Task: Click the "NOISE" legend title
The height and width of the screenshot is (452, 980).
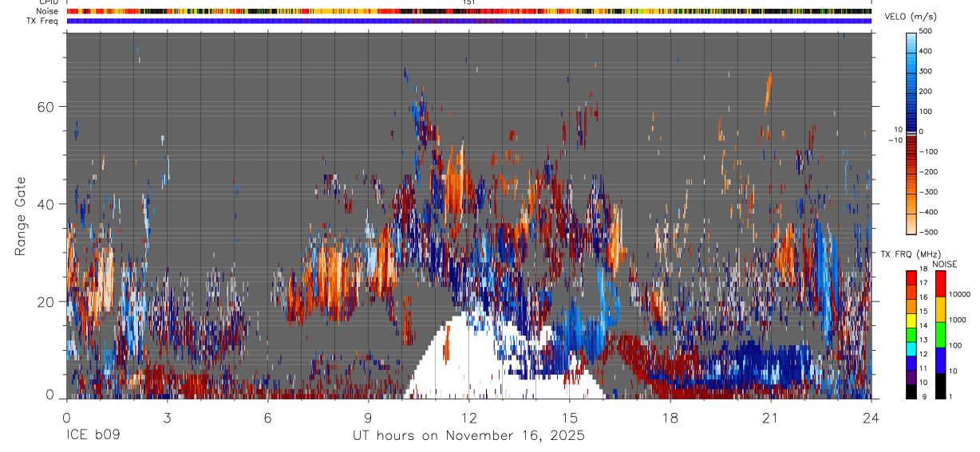Action: pyautogui.click(x=946, y=264)
